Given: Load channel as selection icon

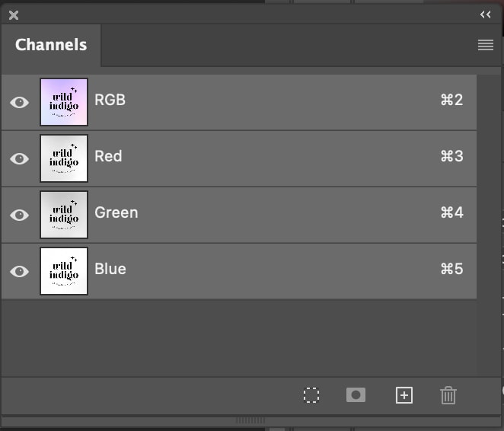Looking at the screenshot, I should (311, 395).
